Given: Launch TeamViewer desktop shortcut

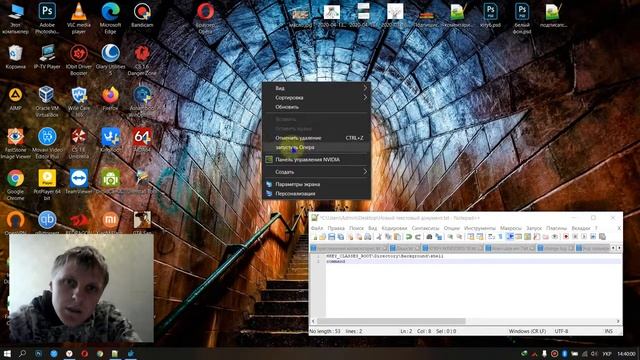Looking at the screenshot, I should (79, 182).
